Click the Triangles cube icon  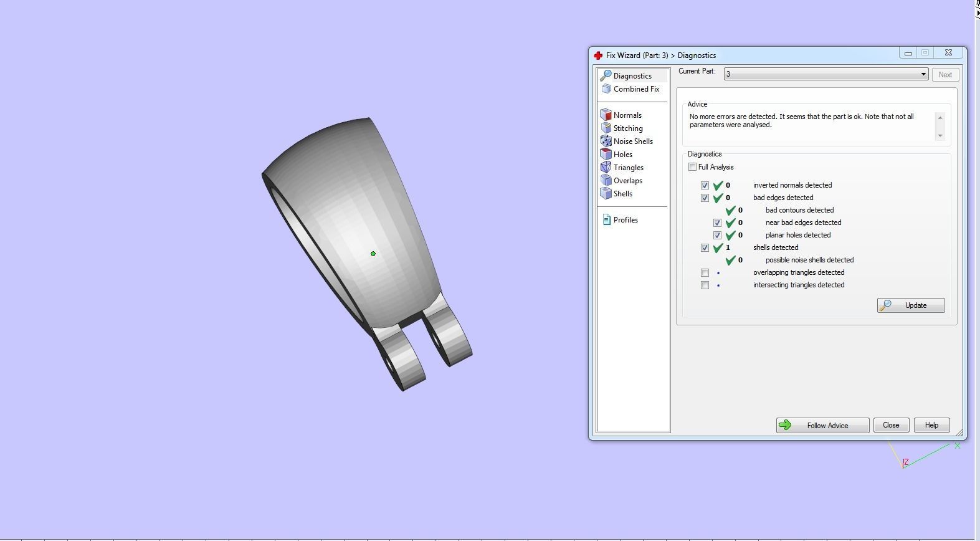(606, 167)
